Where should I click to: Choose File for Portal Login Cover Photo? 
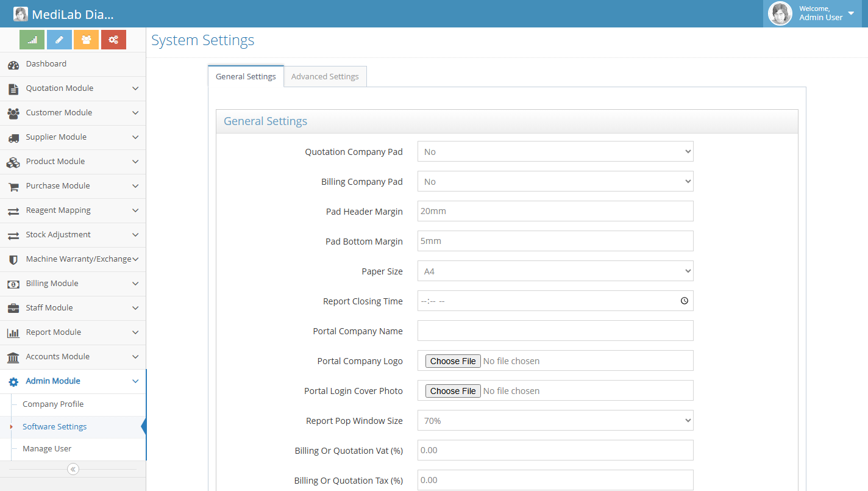[x=453, y=391]
